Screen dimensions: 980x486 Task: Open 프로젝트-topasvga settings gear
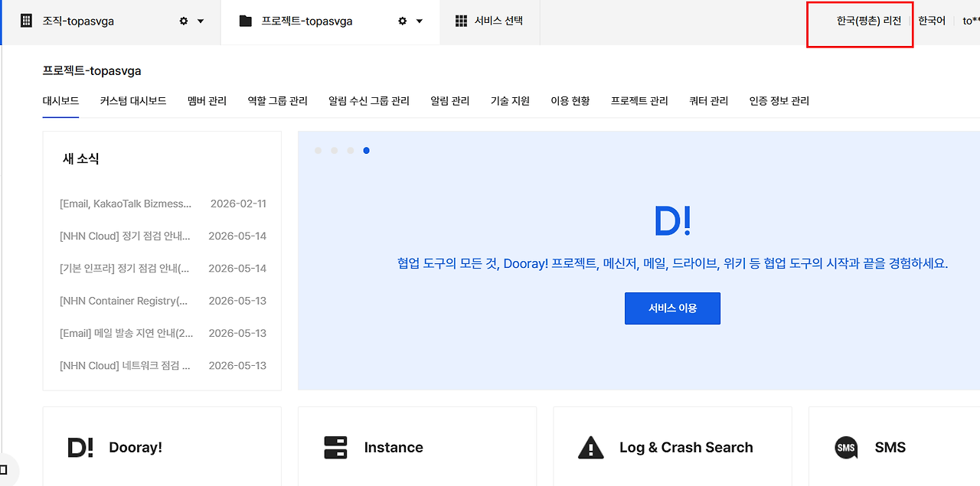403,21
